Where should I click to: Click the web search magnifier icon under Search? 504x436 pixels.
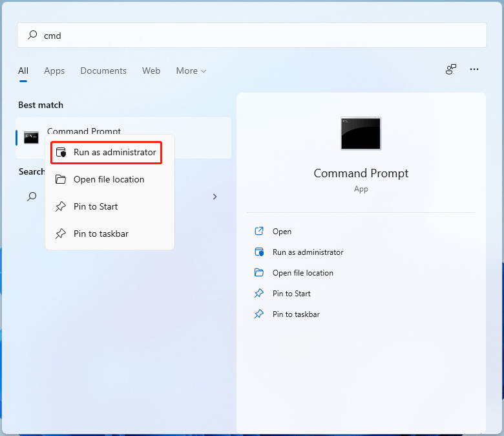[x=32, y=196]
